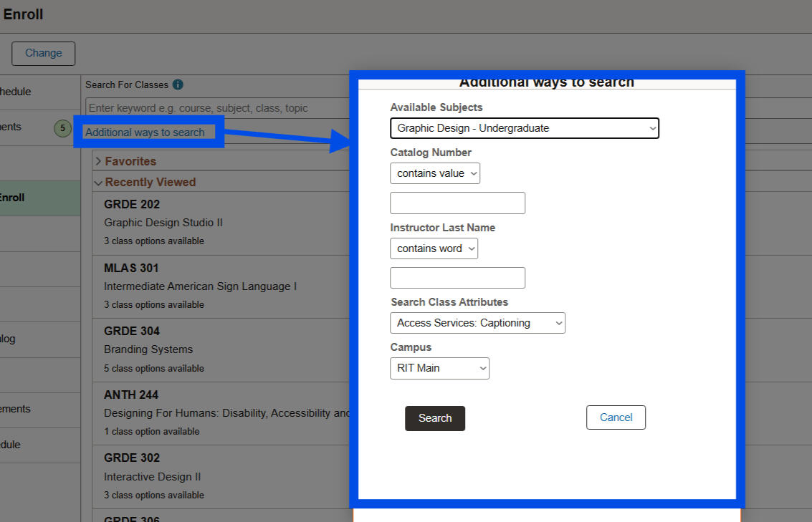Expand the Favorites section
The width and height of the screenshot is (812, 522).
click(130, 161)
